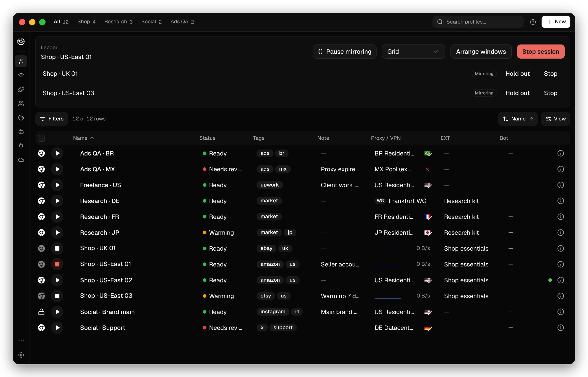Hold out Shop · UK 01 from mirroring
The height and width of the screenshot is (377, 588).
pyautogui.click(x=517, y=74)
